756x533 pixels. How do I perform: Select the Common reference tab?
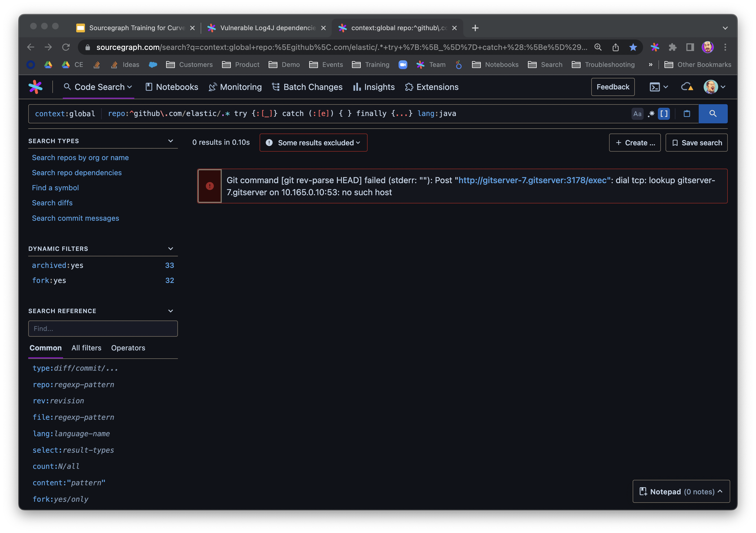46,348
